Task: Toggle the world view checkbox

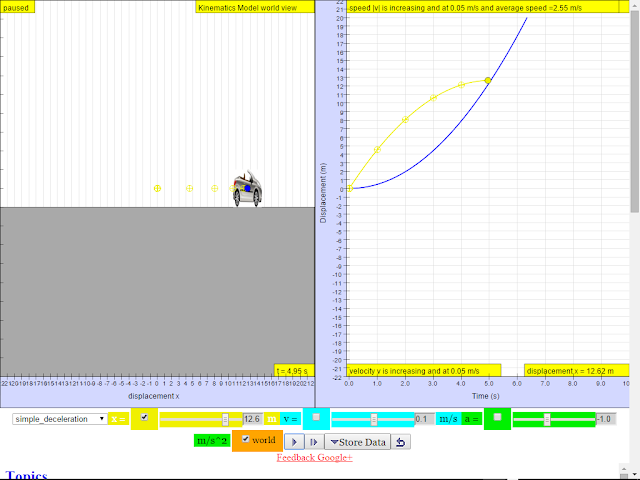Action: [245, 439]
